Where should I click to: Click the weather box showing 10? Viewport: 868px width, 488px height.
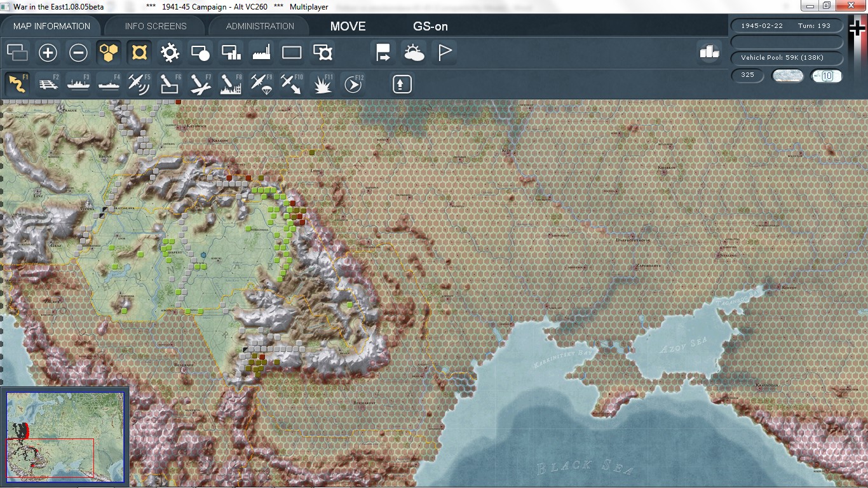827,76
